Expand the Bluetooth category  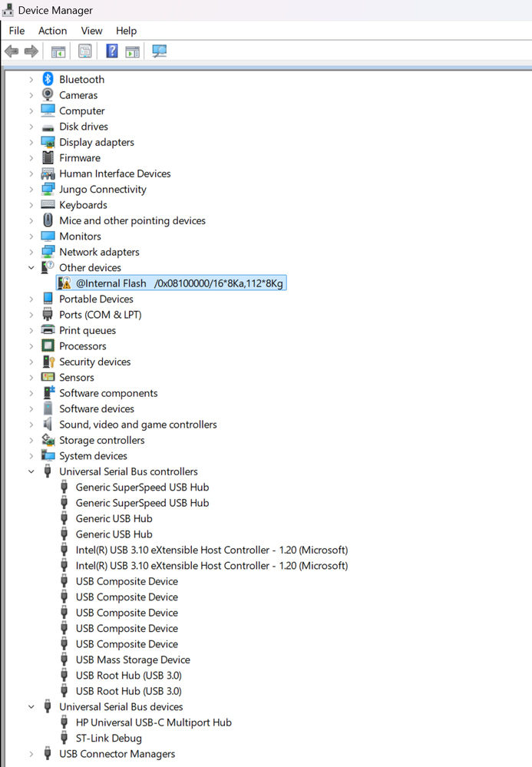pyautogui.click(x=31, y=79)
